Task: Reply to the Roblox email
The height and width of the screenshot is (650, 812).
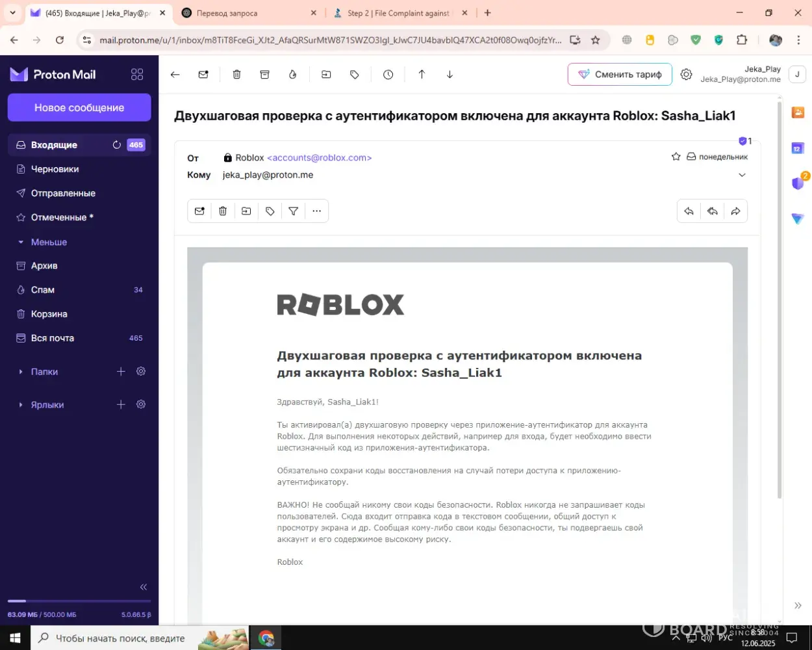Action: point(689,211)
